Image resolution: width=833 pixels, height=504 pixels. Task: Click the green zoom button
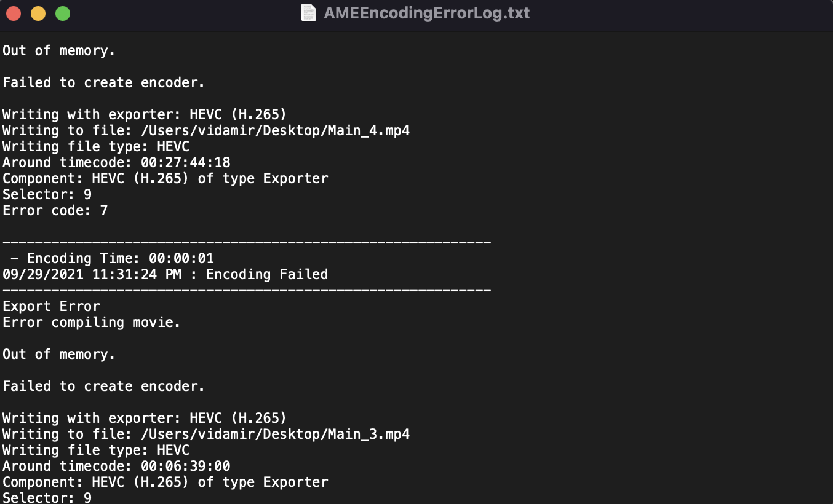click(62, 13)
